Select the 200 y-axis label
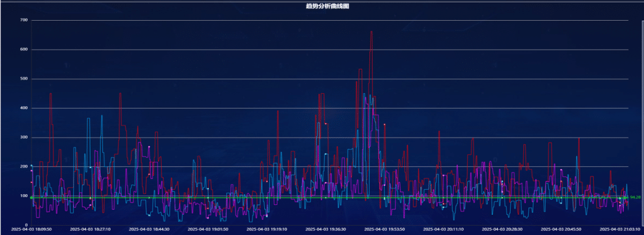The width and height of the screenshot is (644, 235). [x=23, y=166]
